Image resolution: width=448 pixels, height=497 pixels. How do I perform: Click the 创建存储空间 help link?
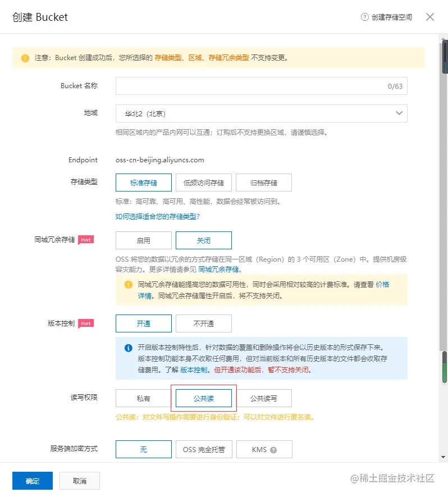pyautogui.click(x=392, y=17)
